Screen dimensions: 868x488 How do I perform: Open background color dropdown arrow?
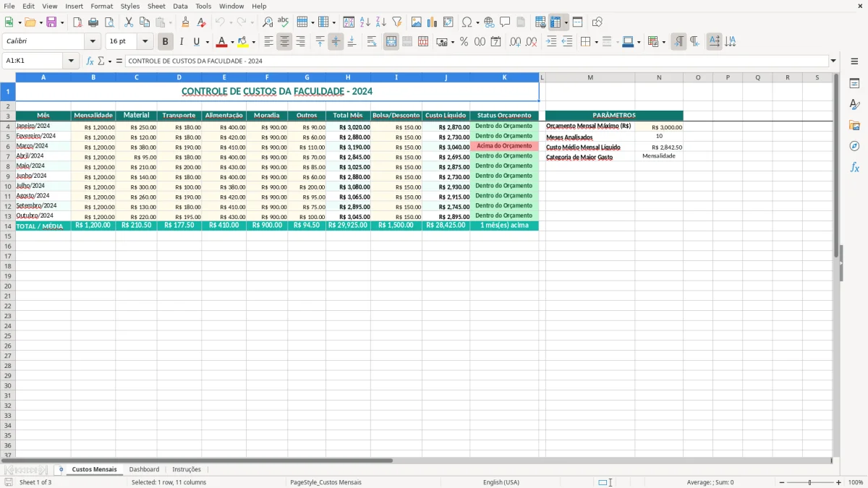click(253, 42)
